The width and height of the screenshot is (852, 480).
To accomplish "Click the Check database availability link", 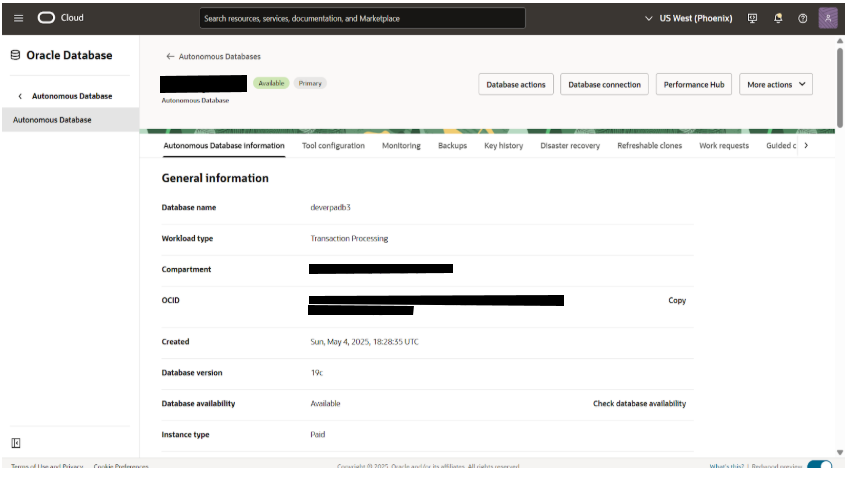I will (x=639, y=403).
